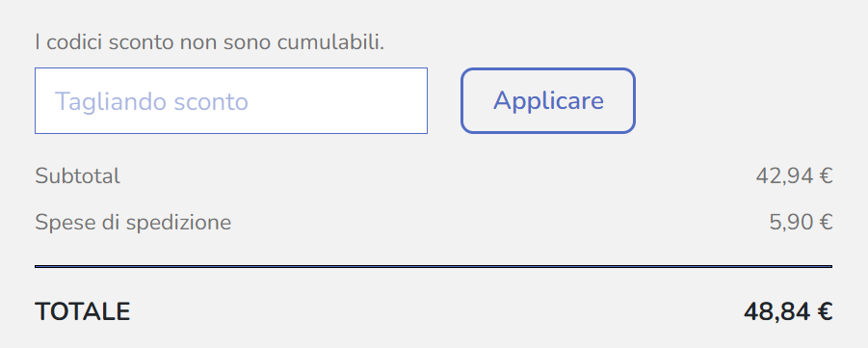Click the Applicare button

[548, 101]
